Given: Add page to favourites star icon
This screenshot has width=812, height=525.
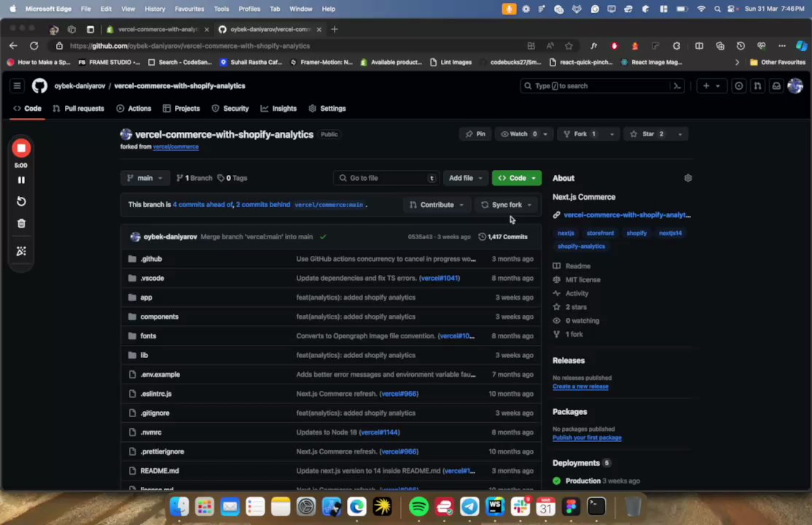Looking at the screenshot, I should [569, 46].
